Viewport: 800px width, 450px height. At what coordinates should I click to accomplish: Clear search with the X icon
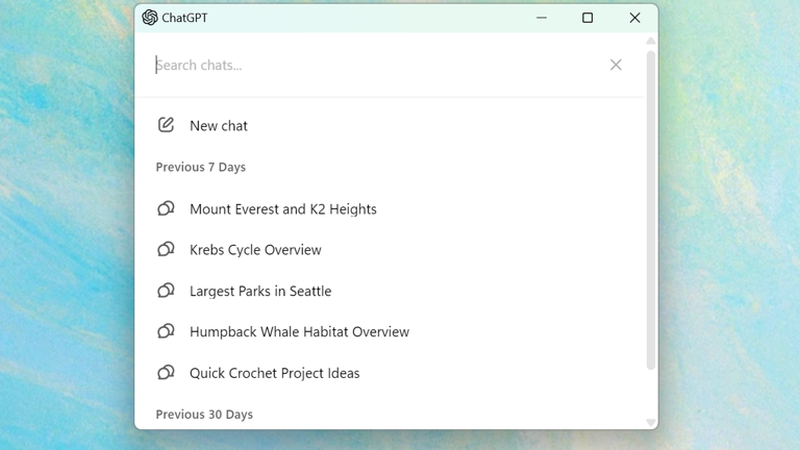[x=616, y=65]
